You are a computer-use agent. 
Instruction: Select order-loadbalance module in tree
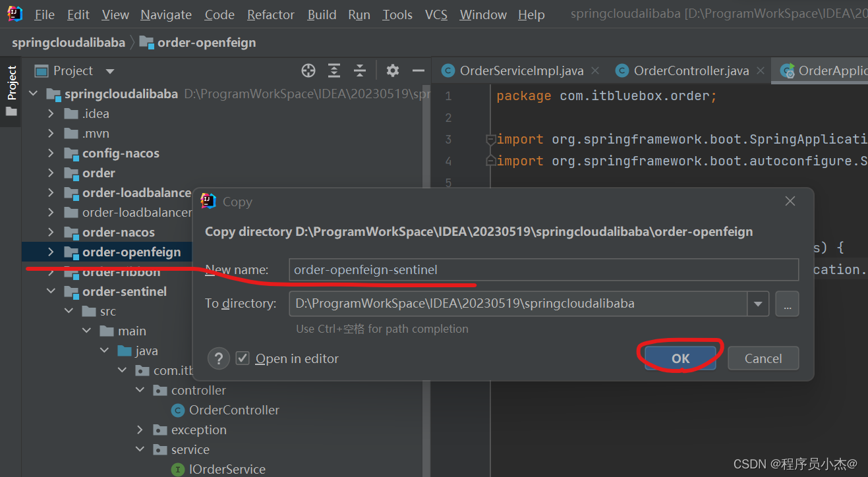click(136, 193)
